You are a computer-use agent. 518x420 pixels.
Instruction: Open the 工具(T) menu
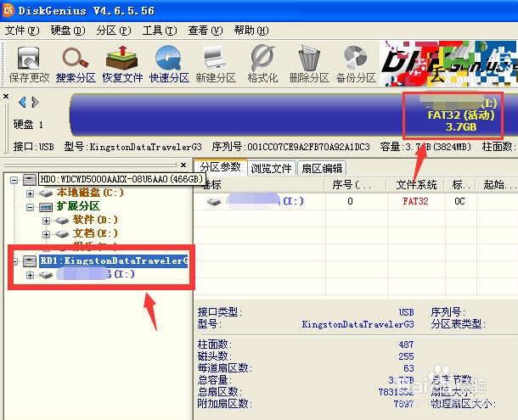click(x=160, y=31)
